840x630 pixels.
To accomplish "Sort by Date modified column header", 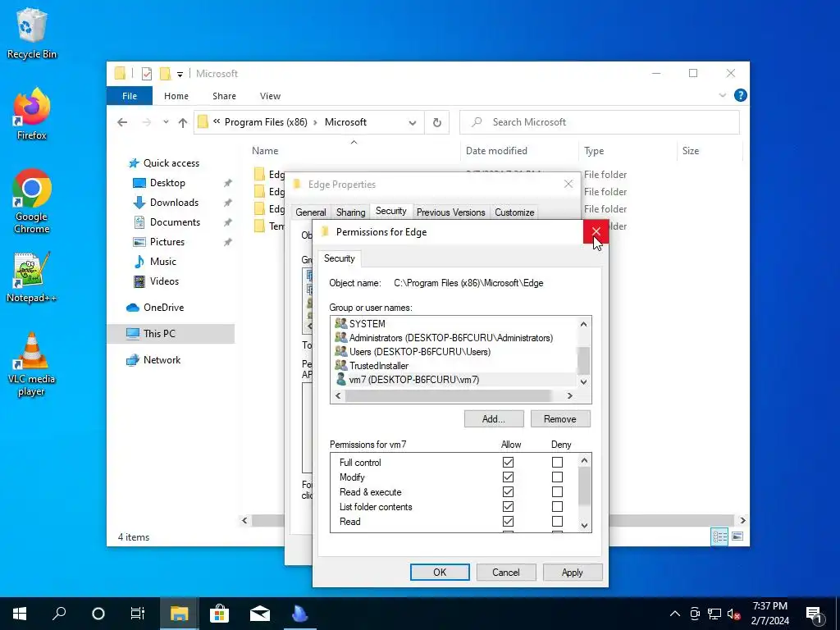I will tap(519, 151).
